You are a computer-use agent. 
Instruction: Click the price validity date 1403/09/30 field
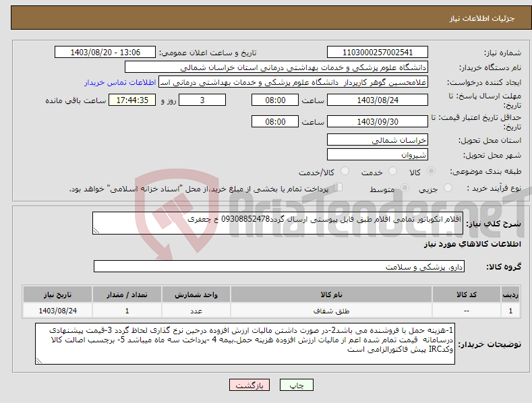tap(378, 121)
